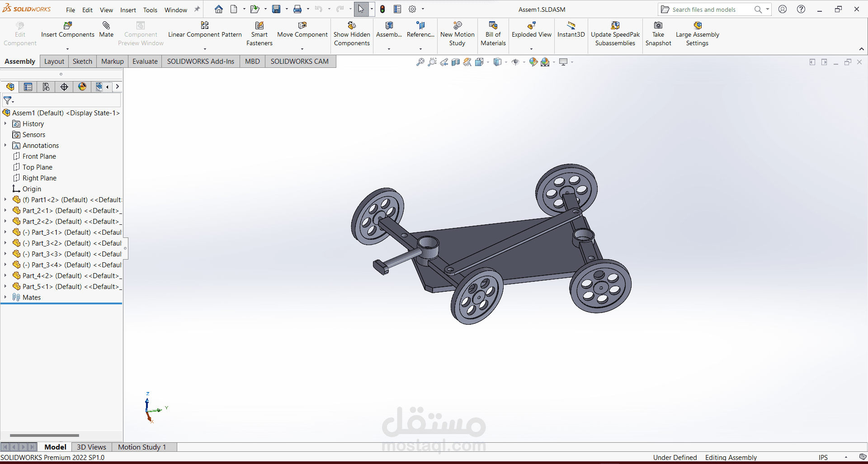Select Front Plane in feature tree

click(39, 156)
